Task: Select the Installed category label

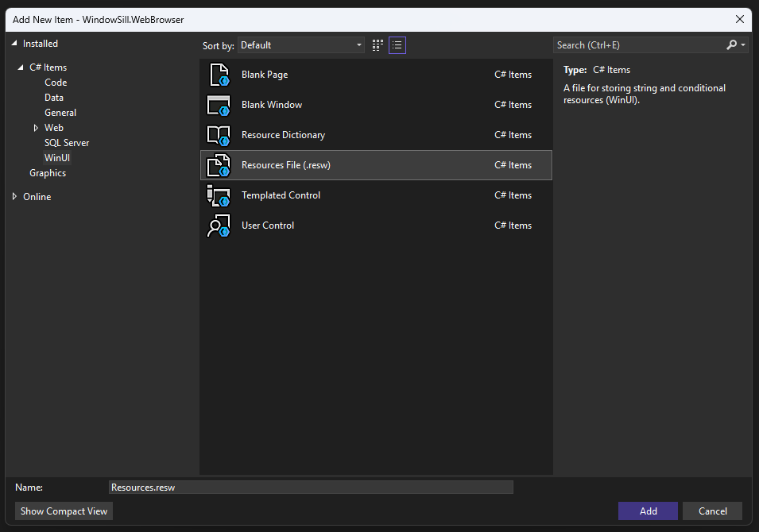Action: tap(41, 44)
